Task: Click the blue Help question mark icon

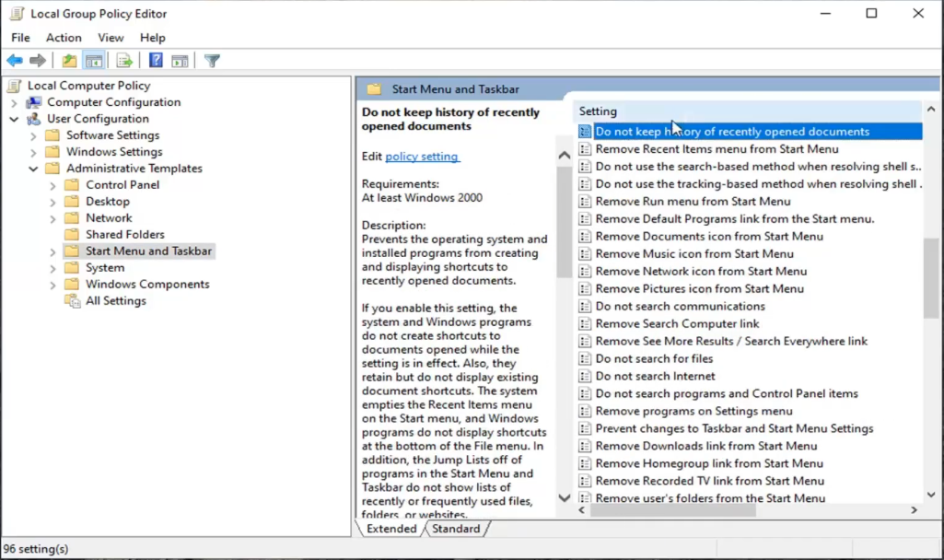Action: click(x=156, y=60)
